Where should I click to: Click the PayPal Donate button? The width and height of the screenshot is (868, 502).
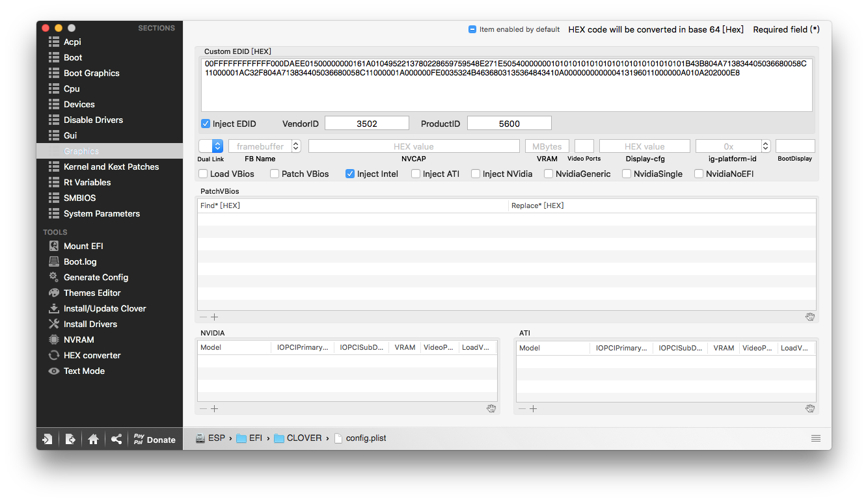[x=154, y=439]
